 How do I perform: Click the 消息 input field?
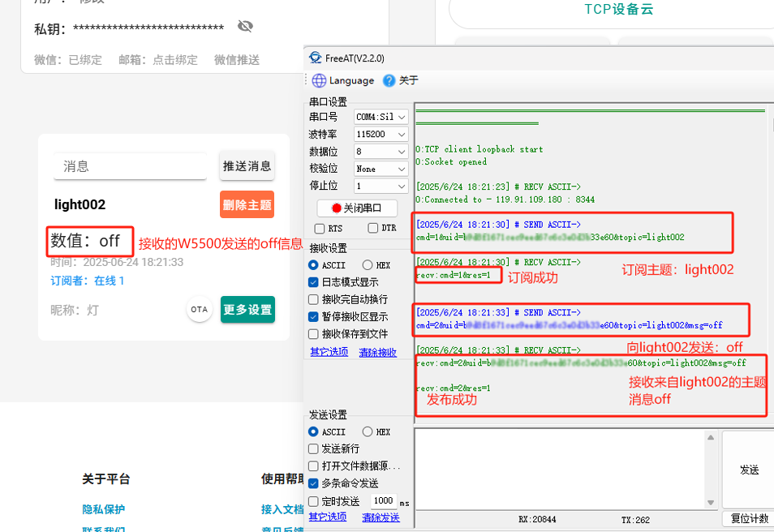[131, 166]
